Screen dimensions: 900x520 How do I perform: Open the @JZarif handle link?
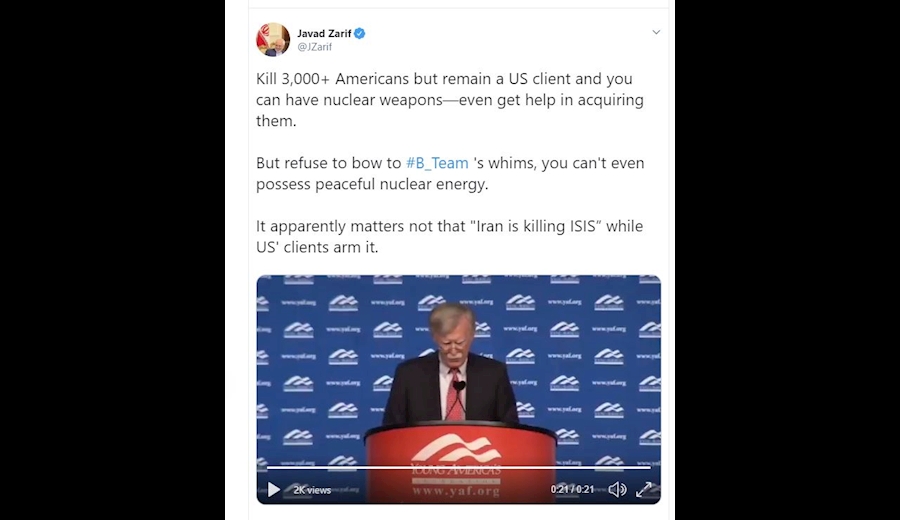pos(315,47)
